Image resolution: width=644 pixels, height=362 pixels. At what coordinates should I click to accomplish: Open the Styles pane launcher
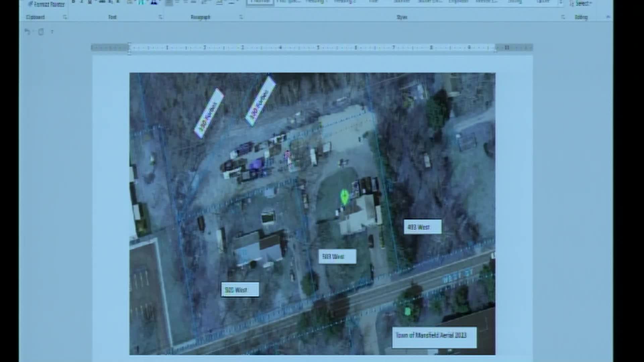(x=563, y=17)
